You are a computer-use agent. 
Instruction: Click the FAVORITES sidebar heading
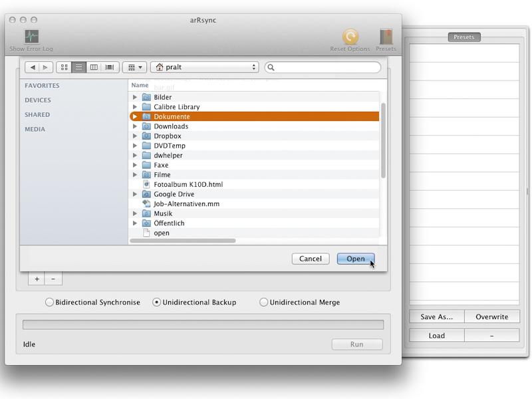click(x=42, y=86)
